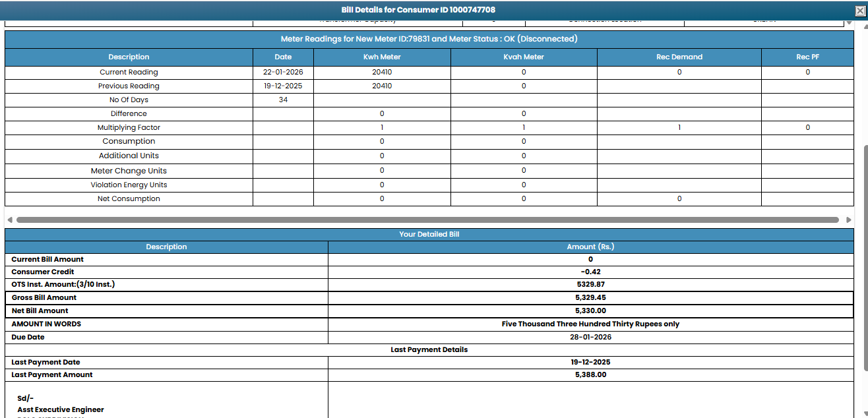
Task: Select the Consumption row label
Action: 129,141
